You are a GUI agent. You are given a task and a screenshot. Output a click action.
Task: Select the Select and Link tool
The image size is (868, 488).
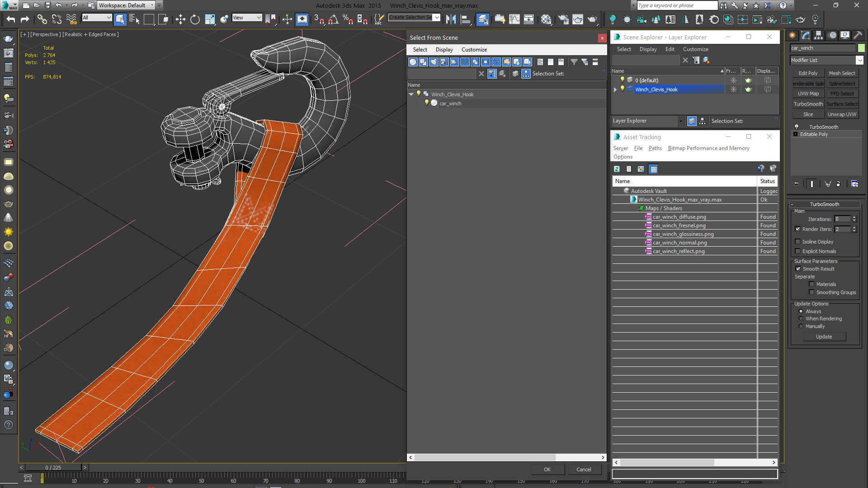(42, 19)
